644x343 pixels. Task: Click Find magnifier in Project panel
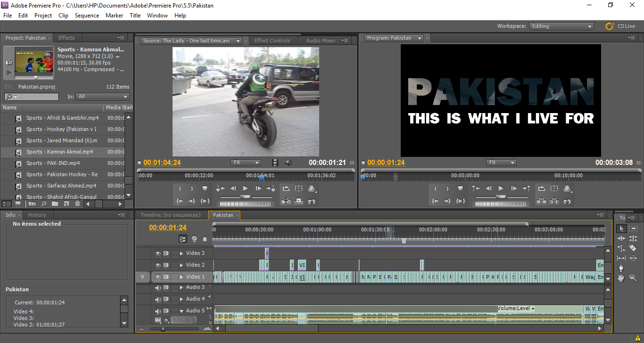click(43, 204)
